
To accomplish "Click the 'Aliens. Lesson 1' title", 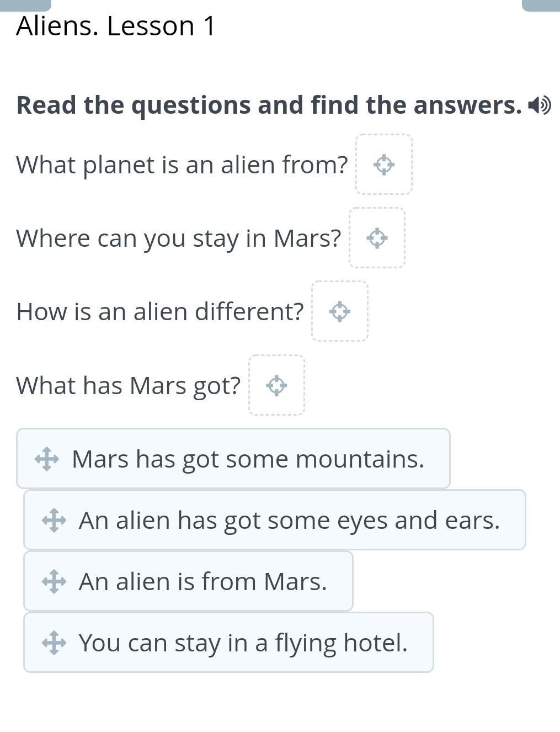I will [x=116, y=26].
